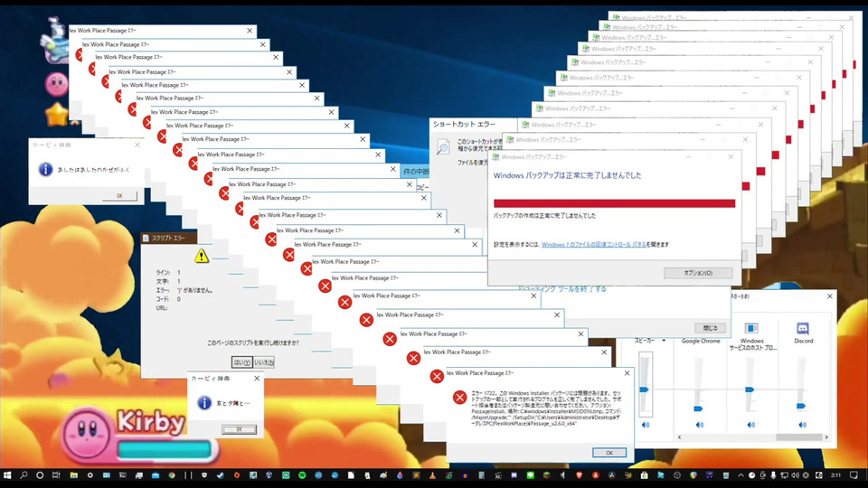Click オプション(O) in the Windows Backup error
This screenshot has width=868, height=488.
pos(698,273)
